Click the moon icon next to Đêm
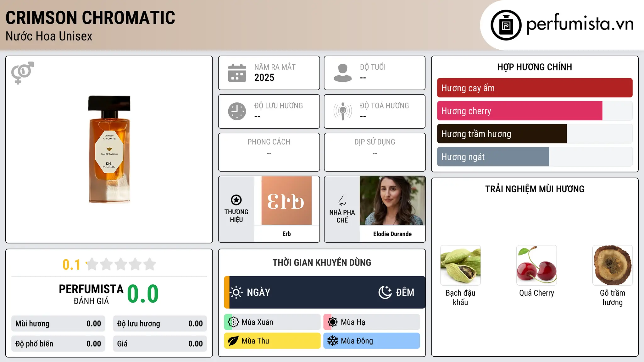The height and width of the screenshot is (362, 644). [385, 292]
